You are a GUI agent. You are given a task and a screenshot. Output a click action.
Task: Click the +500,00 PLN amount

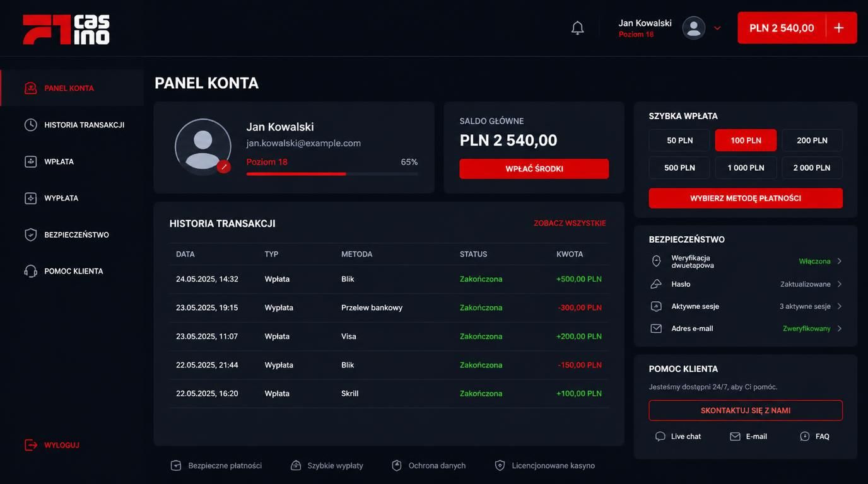[579, 279]
